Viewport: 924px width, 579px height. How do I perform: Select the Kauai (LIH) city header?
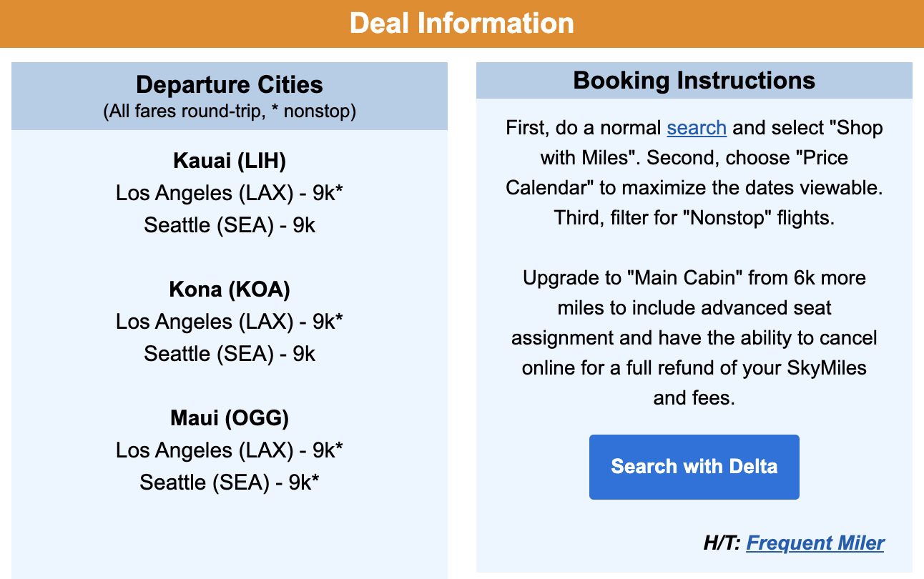pos(230,161)
